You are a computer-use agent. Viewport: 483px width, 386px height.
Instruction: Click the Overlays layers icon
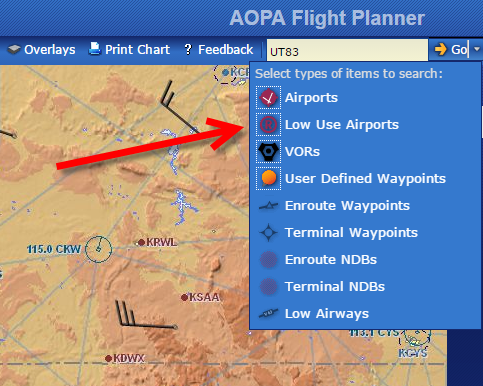[14, 49]
